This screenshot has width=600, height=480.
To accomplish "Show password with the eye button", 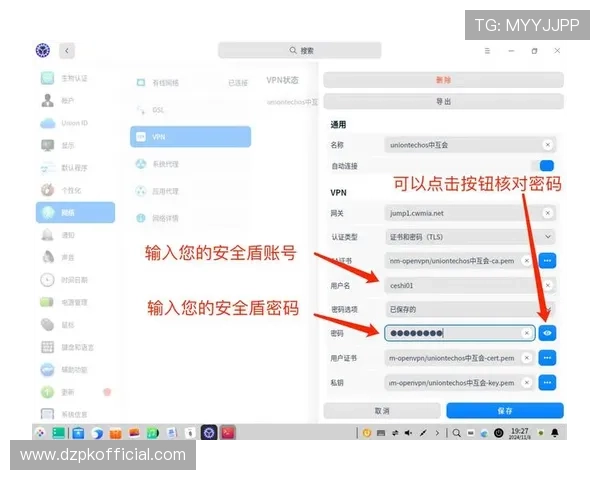I will [547, 333].
